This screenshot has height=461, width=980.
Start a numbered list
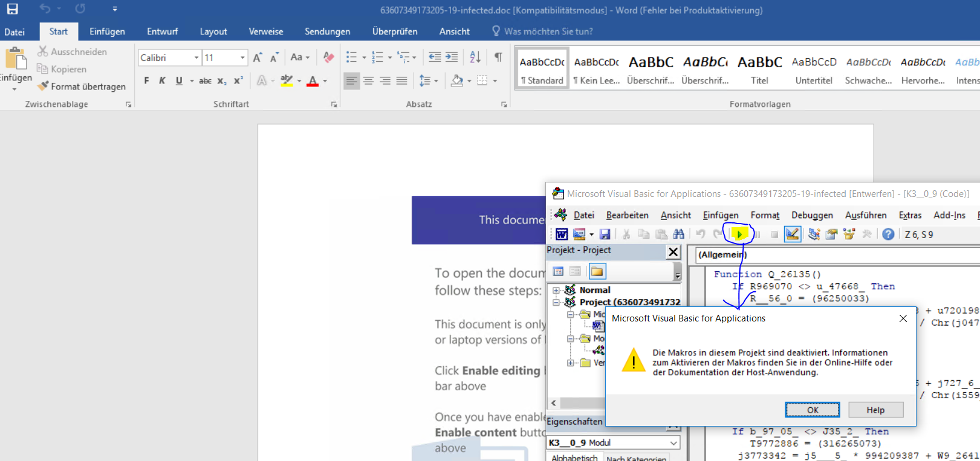click(x=377, y=57)
